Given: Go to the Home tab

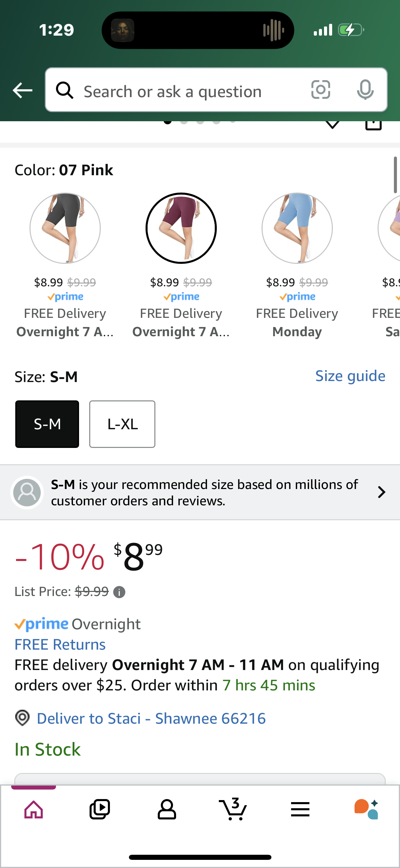Looking at the screenshot, I should (34, 809).
